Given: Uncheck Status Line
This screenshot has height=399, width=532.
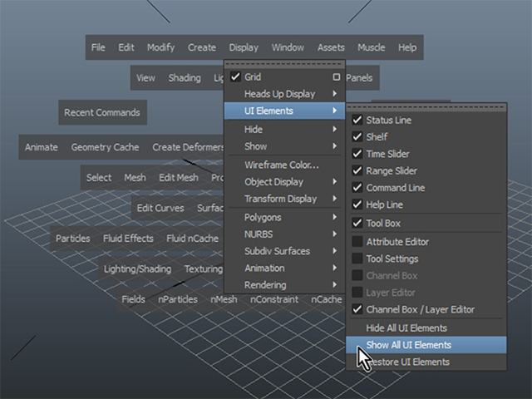Looking at the screenshot, I should (357, 120).
